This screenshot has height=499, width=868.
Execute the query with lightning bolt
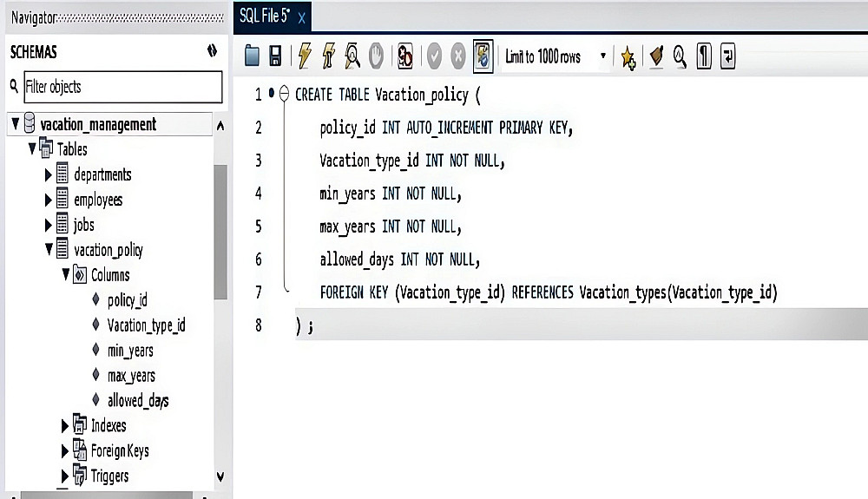[305, 56]
